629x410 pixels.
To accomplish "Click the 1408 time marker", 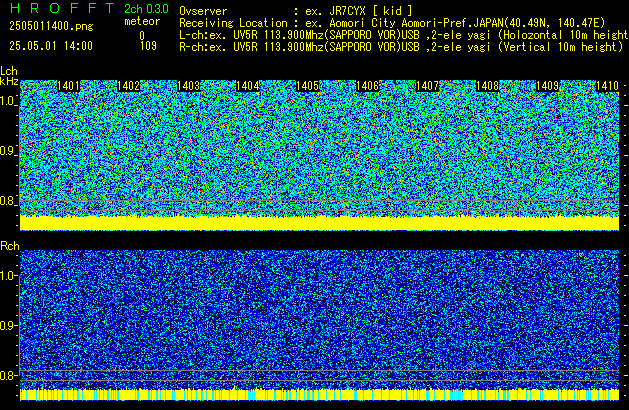I will pos(487,86).
